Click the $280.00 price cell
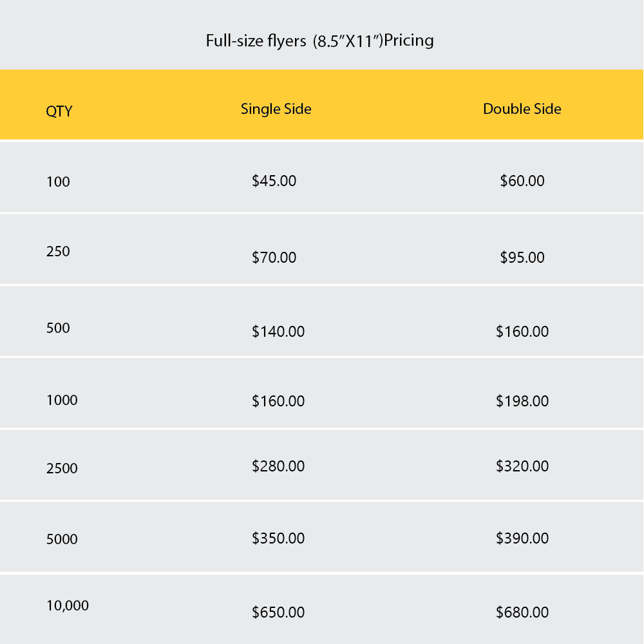 coord(278,466)
